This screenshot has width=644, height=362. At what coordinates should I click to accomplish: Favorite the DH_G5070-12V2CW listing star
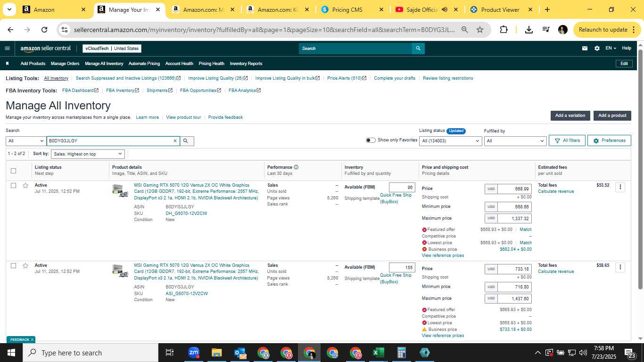click(25, 185)
